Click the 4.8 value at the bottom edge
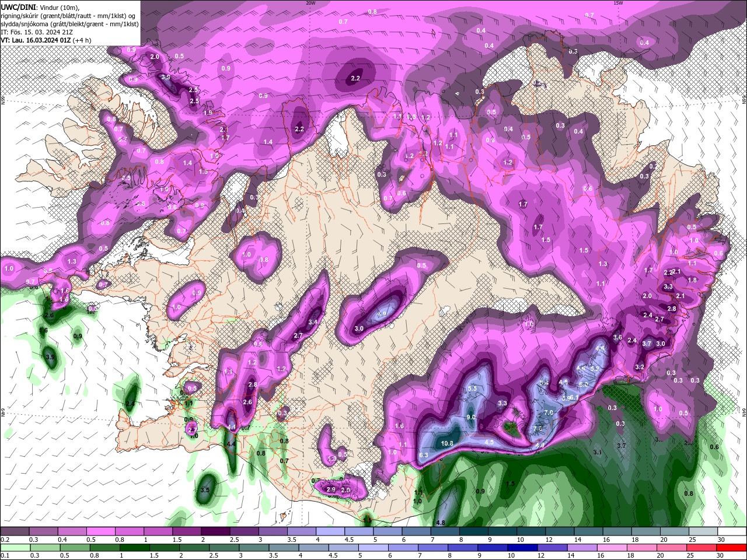The image size is (747, 560). pyautogui.click(x=441, y=523)
